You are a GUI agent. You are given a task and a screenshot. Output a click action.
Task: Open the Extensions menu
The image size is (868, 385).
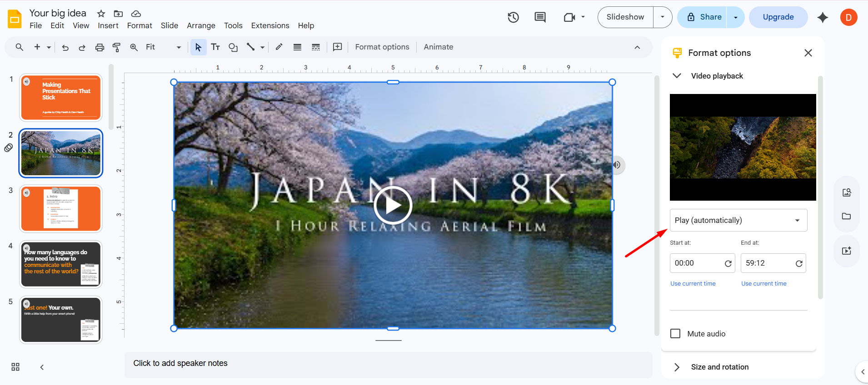point(270,25)
